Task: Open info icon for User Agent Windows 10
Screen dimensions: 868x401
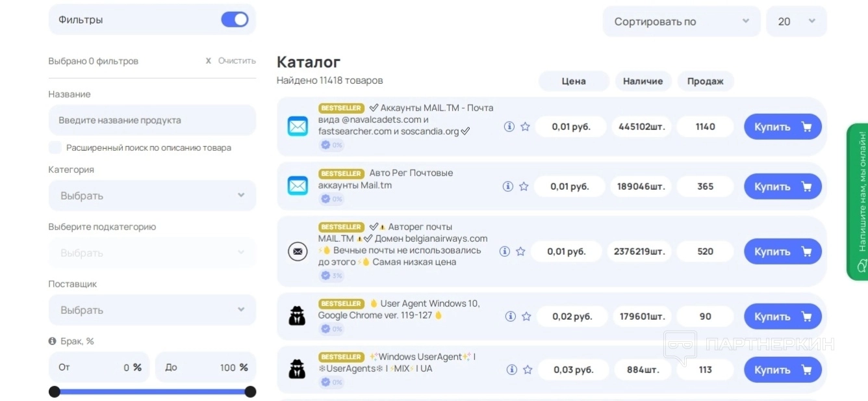Action: coord(511,317)
